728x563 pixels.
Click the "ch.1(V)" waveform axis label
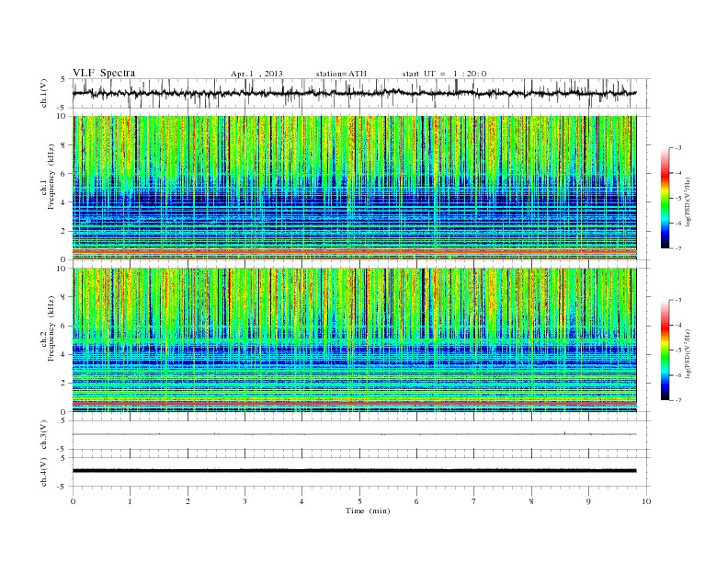click(x=44, y=93)
